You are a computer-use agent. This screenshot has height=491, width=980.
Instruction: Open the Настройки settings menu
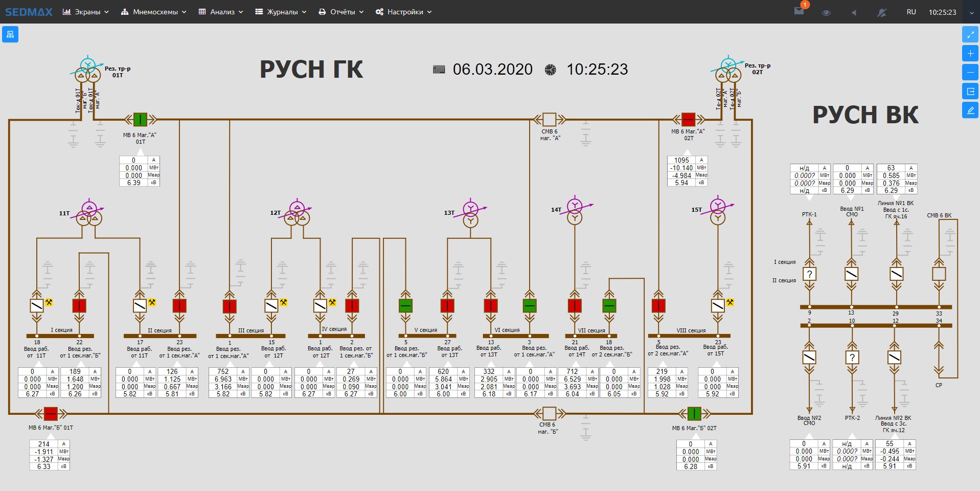(x=403, y=12)
